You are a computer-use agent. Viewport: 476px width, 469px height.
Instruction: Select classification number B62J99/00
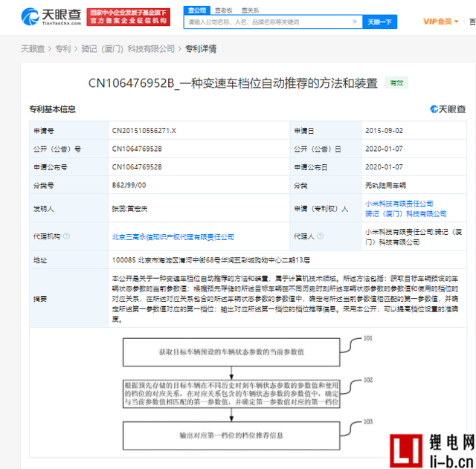tap(129, 185)
